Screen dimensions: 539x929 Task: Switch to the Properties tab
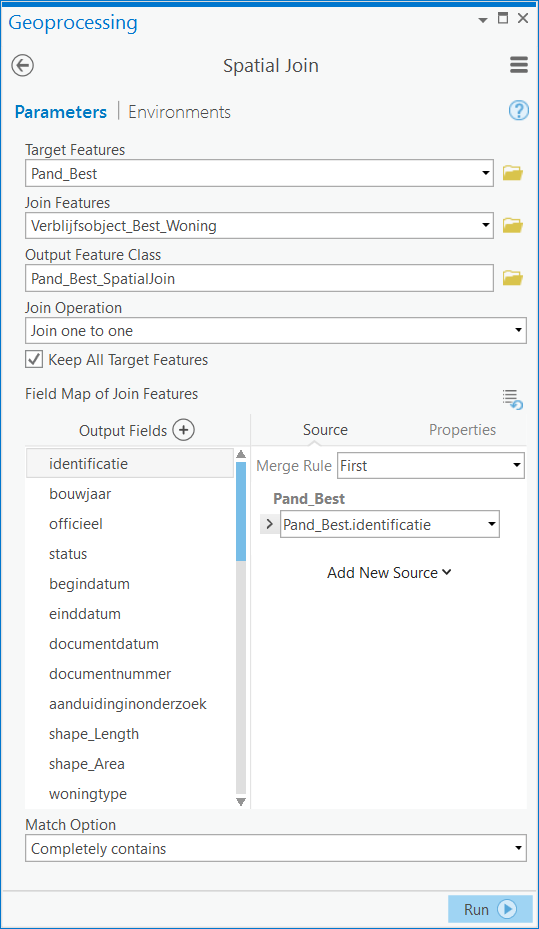tap(463, 430)
